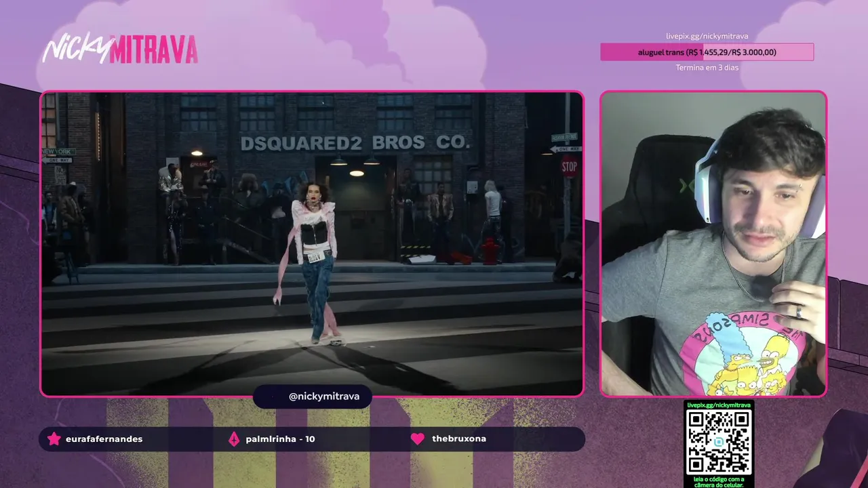This screenshot has width=868, height=488.
Task: Click the livepix QR code
Action: (719, 443)
